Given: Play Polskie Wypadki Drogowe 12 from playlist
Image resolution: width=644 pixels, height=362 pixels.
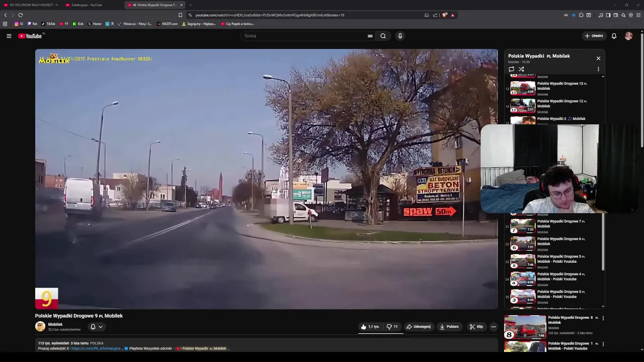Looking at the screenshot, I should (x=553, y=106).
